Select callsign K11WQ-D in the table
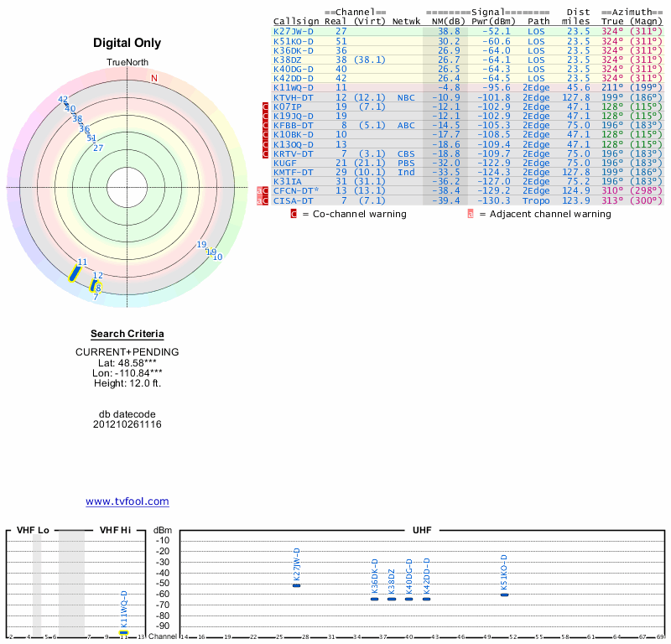This screenshot has width=671, height=644. tap(293, 88)
